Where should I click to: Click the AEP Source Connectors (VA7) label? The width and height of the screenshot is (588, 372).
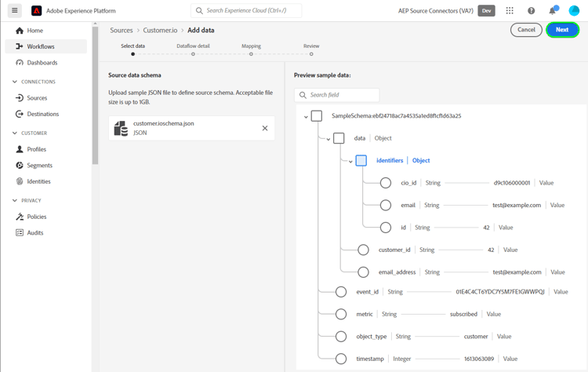pos(436,11)
